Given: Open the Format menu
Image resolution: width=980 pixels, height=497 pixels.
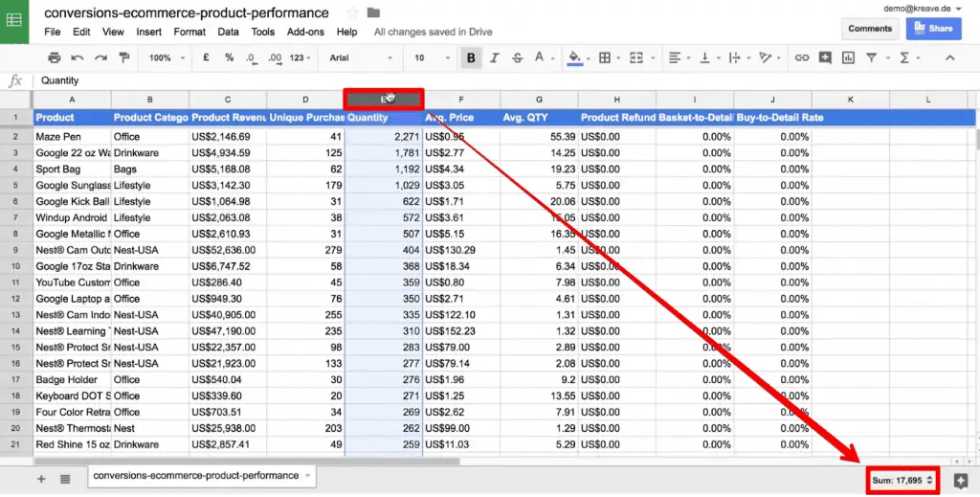Looking at the screenshot, I should click(189, 32).
